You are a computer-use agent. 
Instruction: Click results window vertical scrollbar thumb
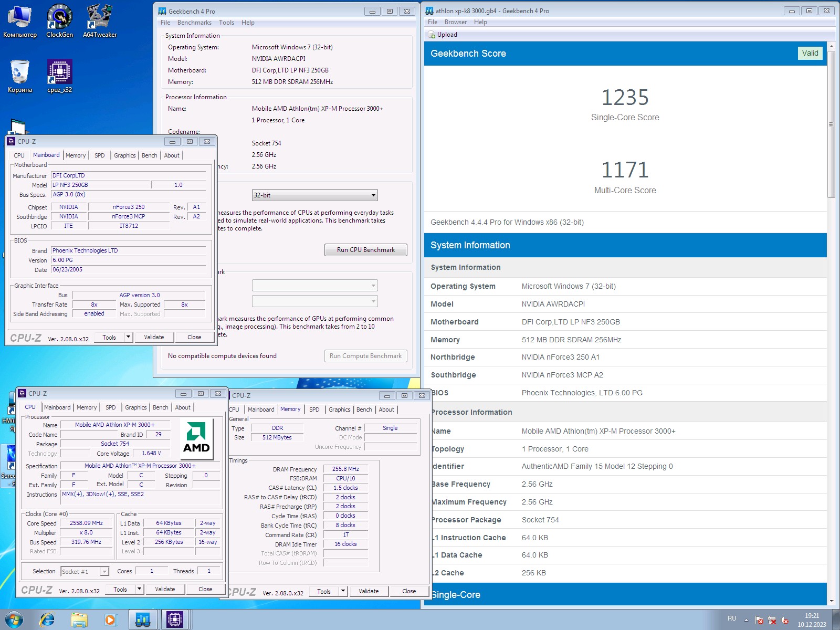coord(831,124)
